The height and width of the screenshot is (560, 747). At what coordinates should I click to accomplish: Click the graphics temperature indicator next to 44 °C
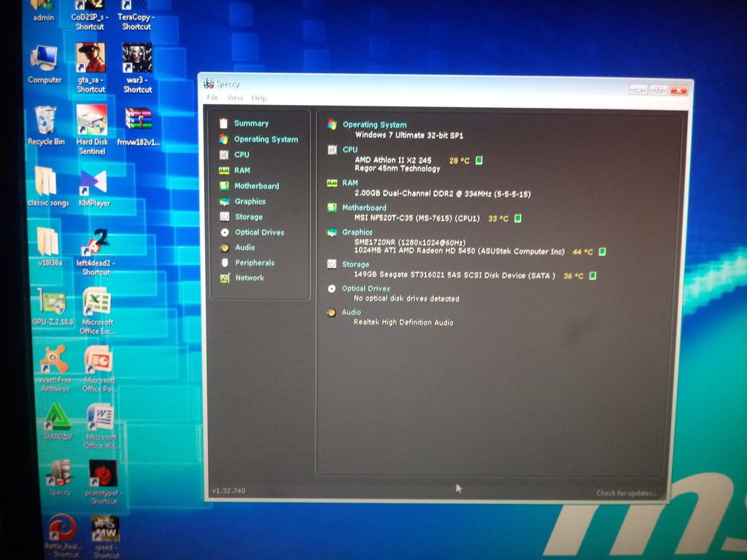pos(602,252)
